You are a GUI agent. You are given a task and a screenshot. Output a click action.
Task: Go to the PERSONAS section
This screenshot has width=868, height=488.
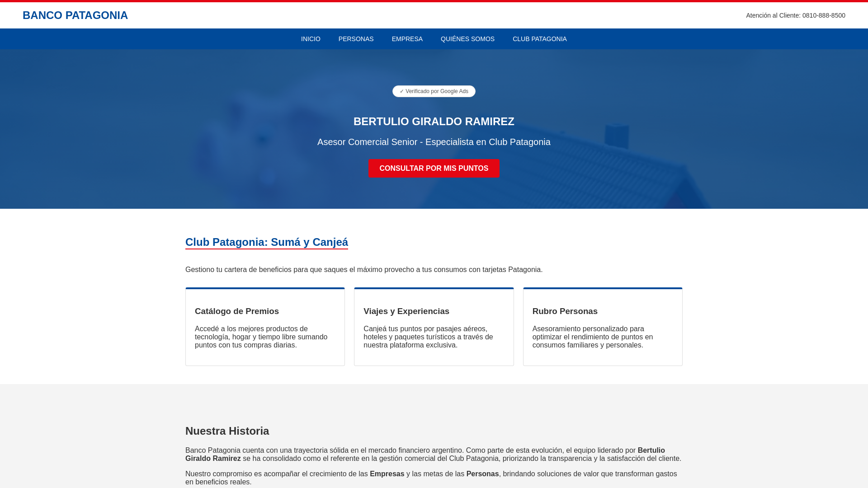pos(356,39)
